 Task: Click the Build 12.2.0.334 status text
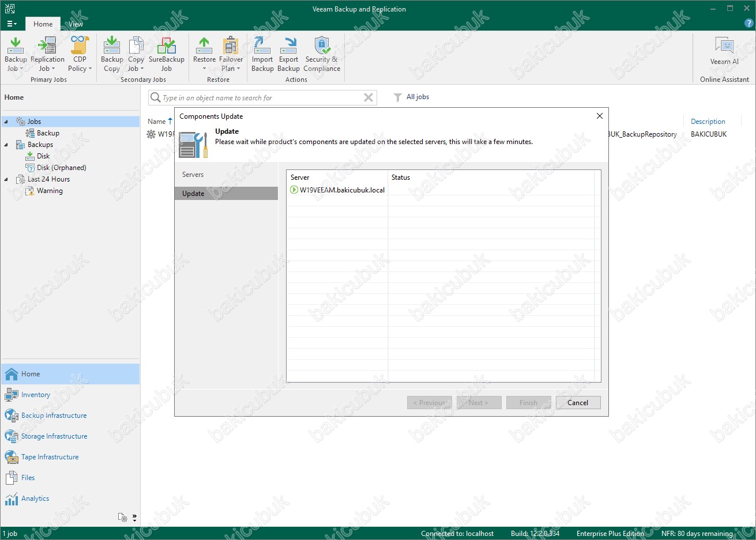(535, 534)
